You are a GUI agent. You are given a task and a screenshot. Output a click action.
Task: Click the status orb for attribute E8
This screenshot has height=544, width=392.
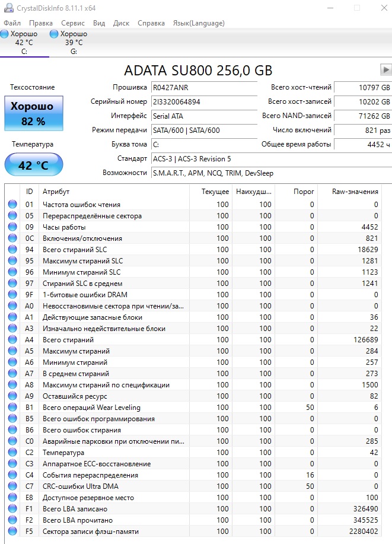pyautogui.click(x=12, y=498)
